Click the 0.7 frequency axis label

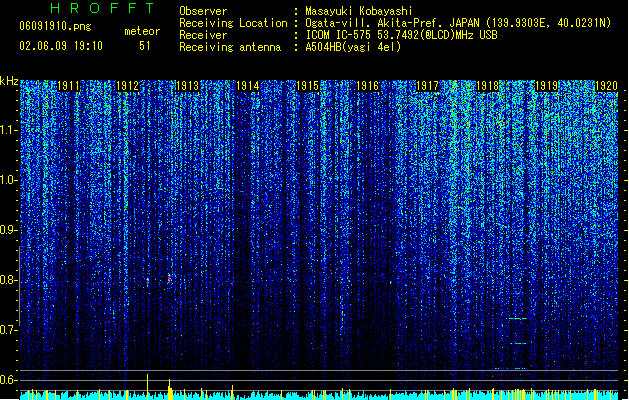point(8,330)
